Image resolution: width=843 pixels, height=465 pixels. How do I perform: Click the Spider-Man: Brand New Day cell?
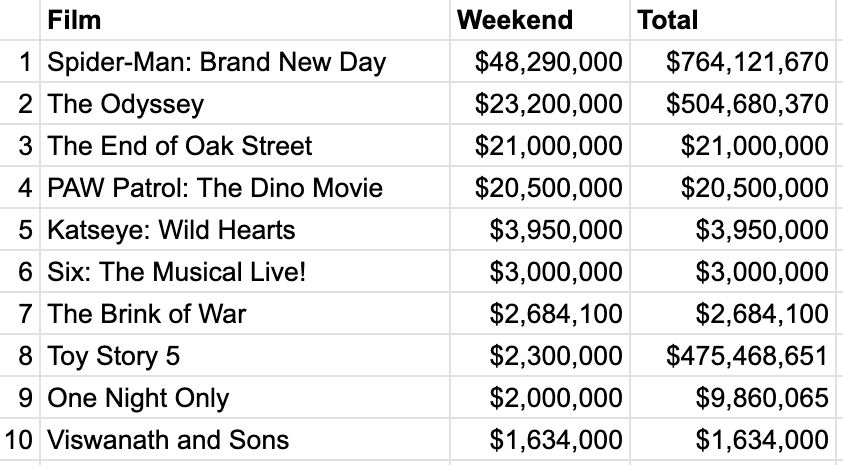click(245, 61)
